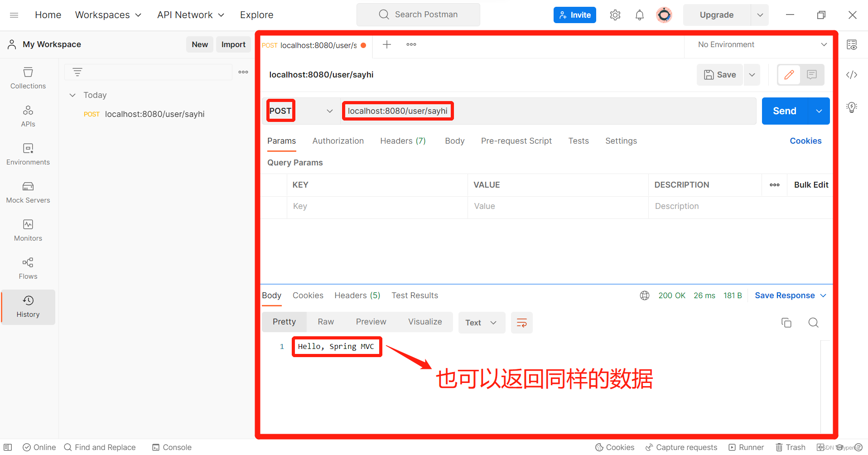868x455 pixels.
Task: Search within the response body
Action: coord(814,323)
